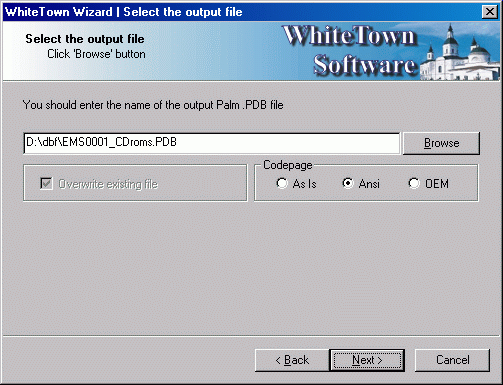Click the 'Select the output file' heading
This screenshot has width=503, height=385.
85,39
